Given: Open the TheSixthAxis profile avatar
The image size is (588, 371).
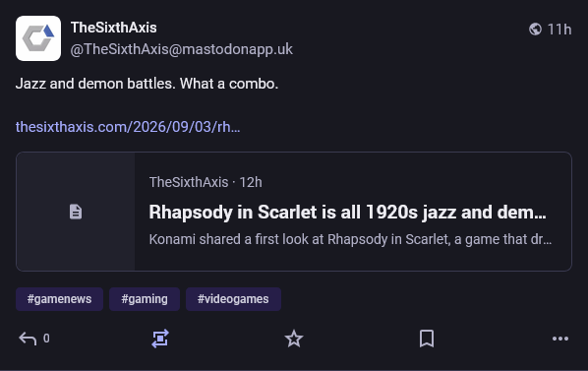Looking at the screenshot, I should point(38,38).
